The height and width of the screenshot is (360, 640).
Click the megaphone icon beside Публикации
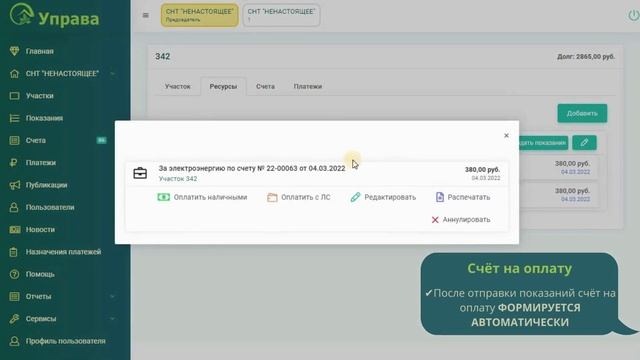click(x=14, y=185)
